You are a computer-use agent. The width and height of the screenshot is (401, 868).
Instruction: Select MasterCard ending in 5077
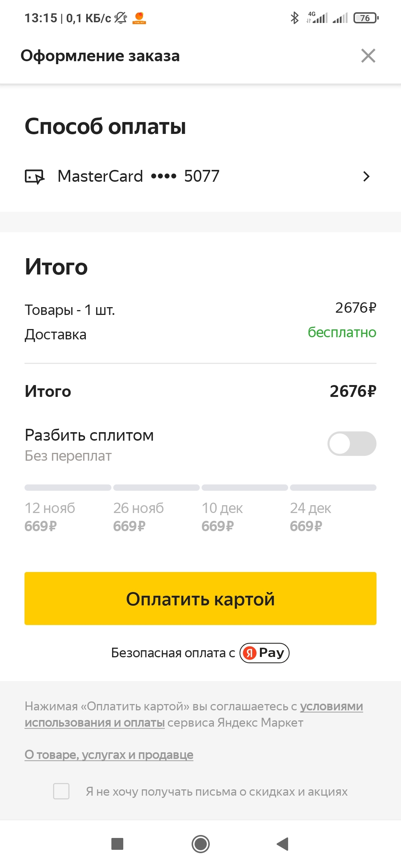click(138, 177)
